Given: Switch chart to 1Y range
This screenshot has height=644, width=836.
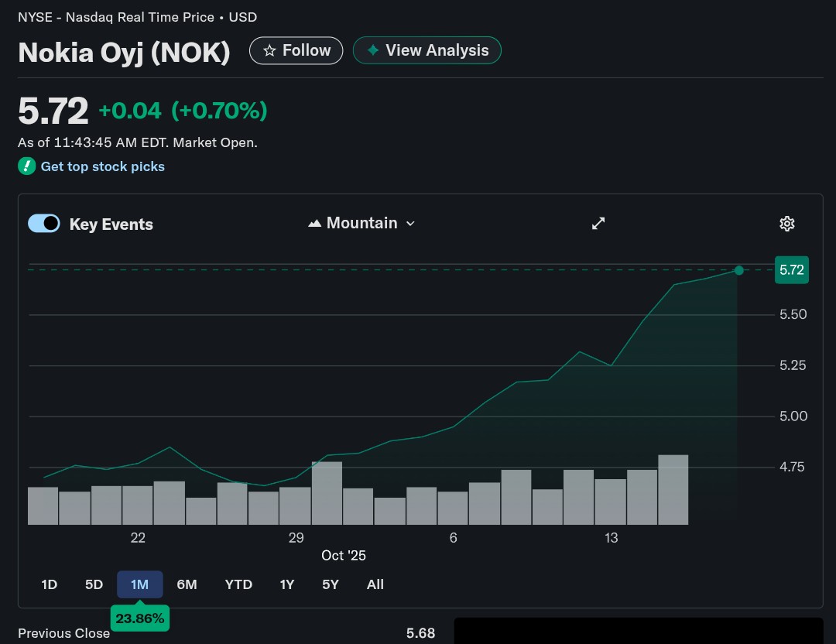Looking at the screenshot, I should pyautogui.click(x=287, y=585).
